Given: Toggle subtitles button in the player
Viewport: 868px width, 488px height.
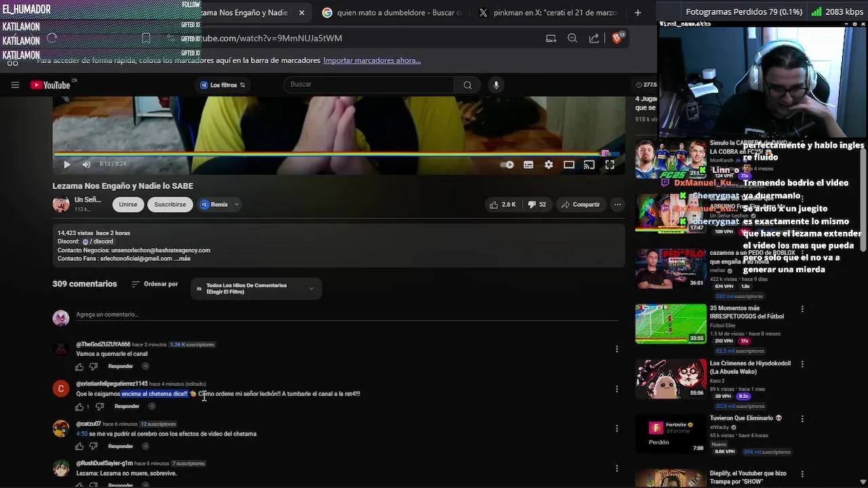Looking at the screenshot, I should coord(528,165).
